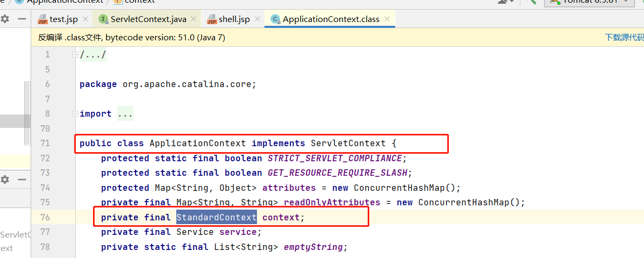Hide the lower-left panel using minus icon
This screenshot has width=644, height=258.
(x=22, y=180)
